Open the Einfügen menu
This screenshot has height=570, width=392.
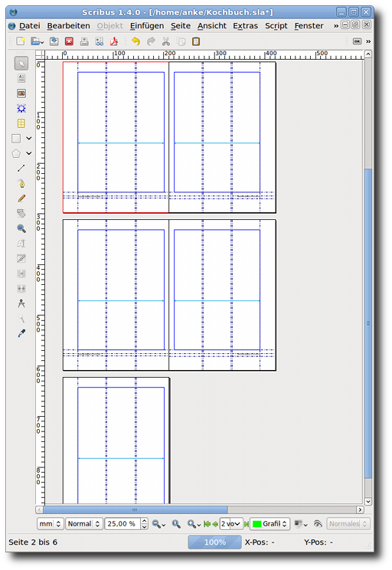tap(147, 26)
